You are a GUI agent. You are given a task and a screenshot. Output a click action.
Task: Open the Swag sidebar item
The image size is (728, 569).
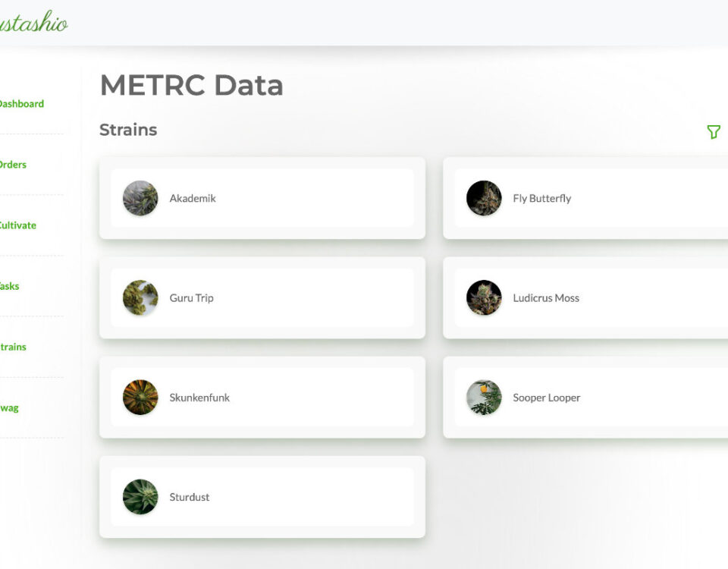point(9,407)
